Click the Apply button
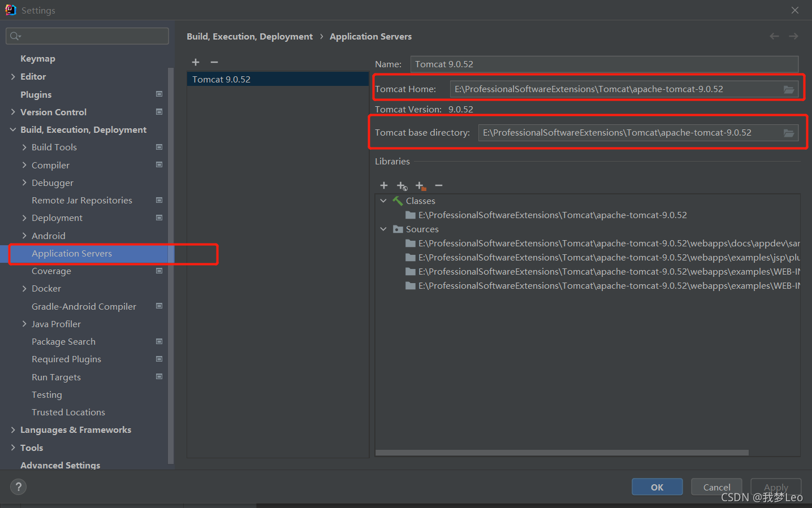 coord(776,487)
